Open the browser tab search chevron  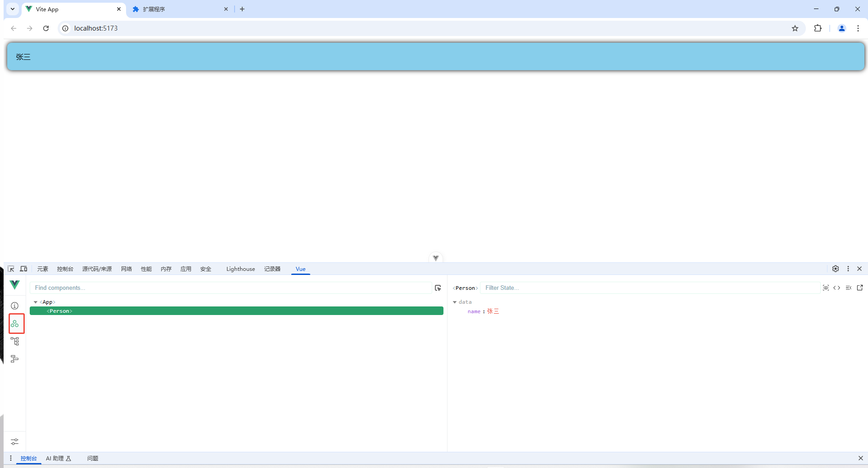click(x=12, y=9)
